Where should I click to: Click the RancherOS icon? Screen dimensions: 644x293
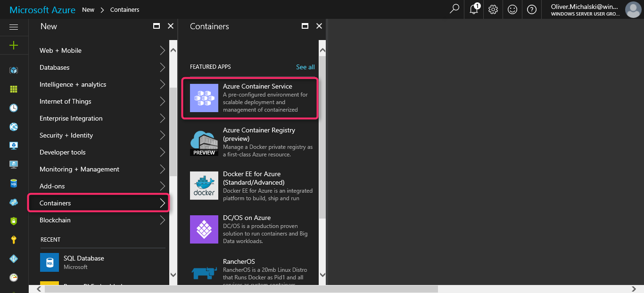point(204,272)
